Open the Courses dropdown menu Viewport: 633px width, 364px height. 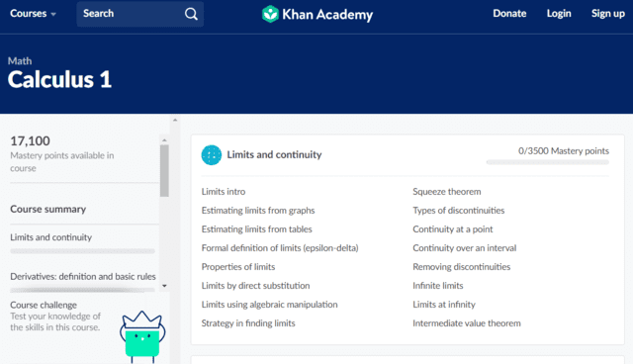pyautogui.click(x=33, y=13)
